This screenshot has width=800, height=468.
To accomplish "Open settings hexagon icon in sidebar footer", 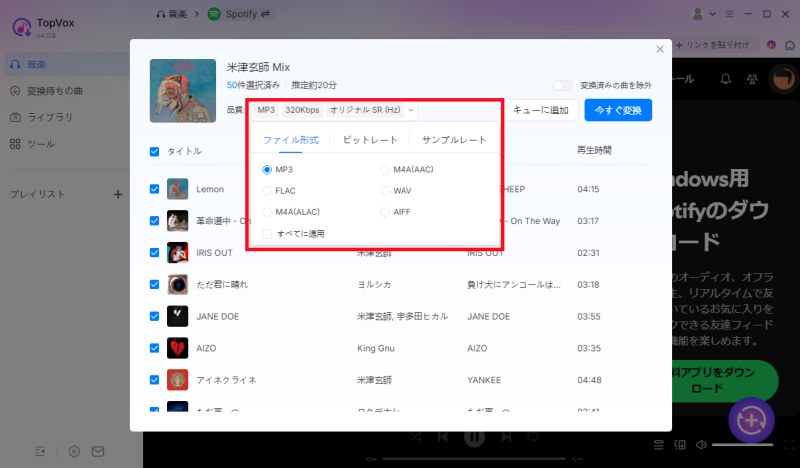I will (x=74, y=451).
